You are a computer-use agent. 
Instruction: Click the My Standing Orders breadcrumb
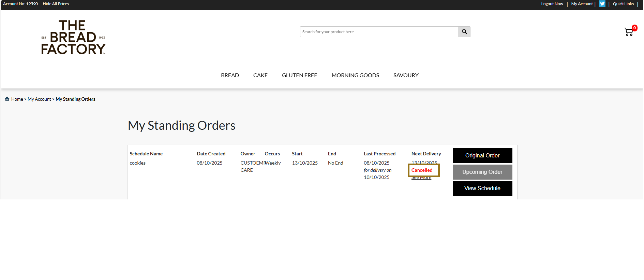pos(75,99)
